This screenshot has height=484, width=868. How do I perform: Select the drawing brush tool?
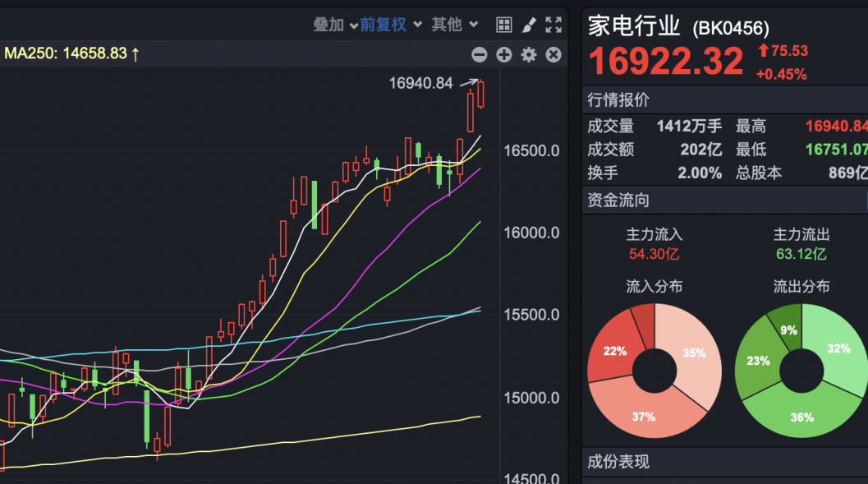[529, 25]
